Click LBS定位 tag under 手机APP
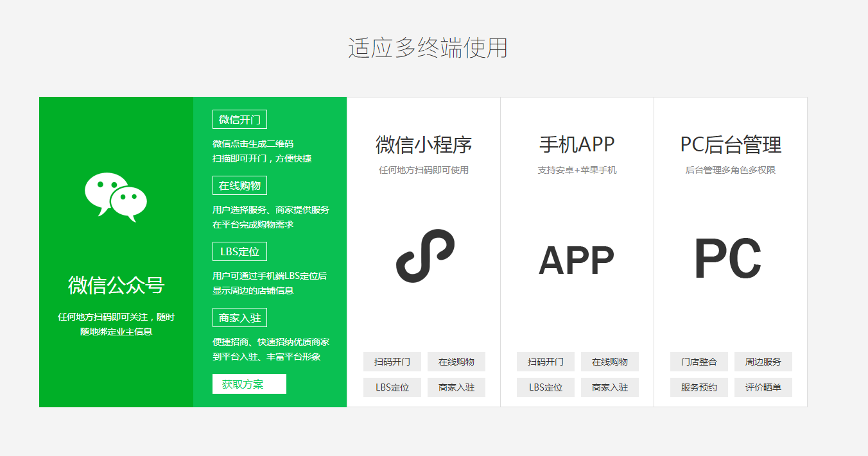The width and height of the screenshot is (868, 456). pos(546,387)
